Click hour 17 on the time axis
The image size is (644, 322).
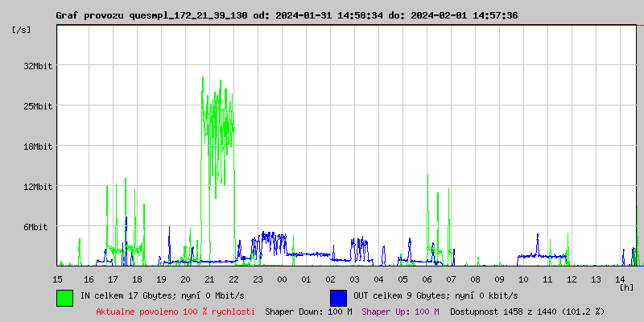click(x=113, y=279)
